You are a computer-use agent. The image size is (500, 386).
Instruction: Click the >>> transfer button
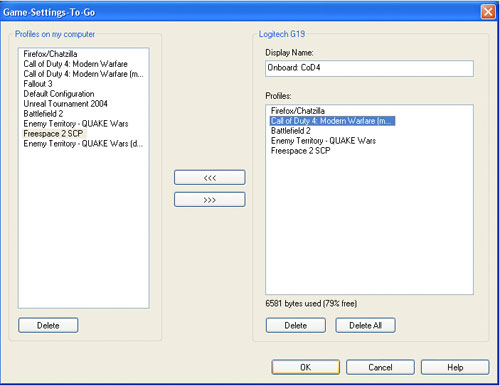coord(210,200)
